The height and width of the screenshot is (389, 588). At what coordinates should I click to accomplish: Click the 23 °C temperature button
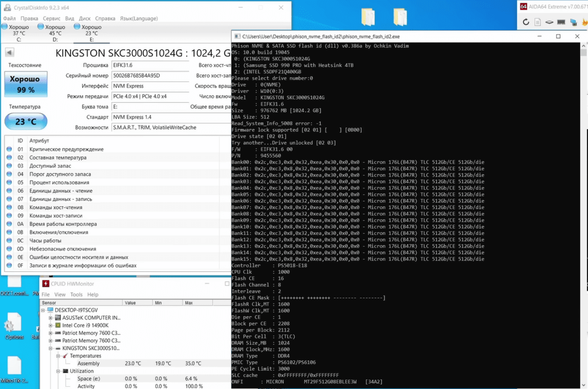coord(26,121)
